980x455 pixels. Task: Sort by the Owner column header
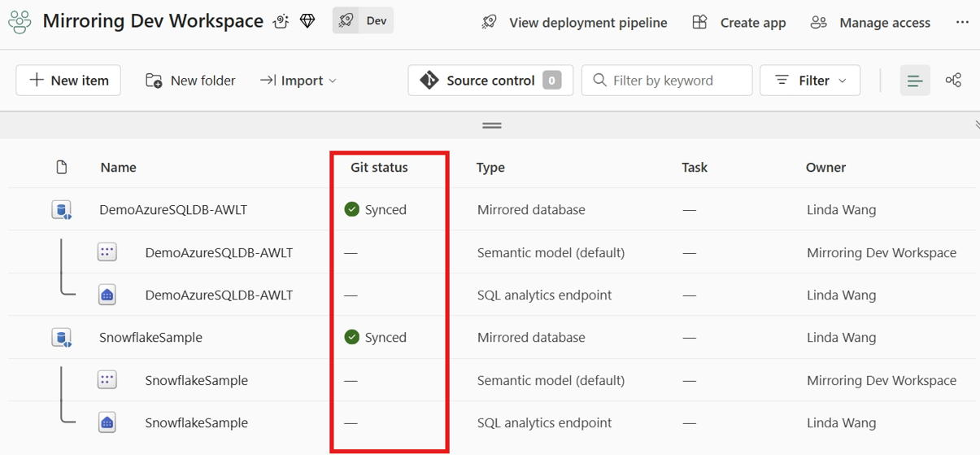(x=825, y=167)
